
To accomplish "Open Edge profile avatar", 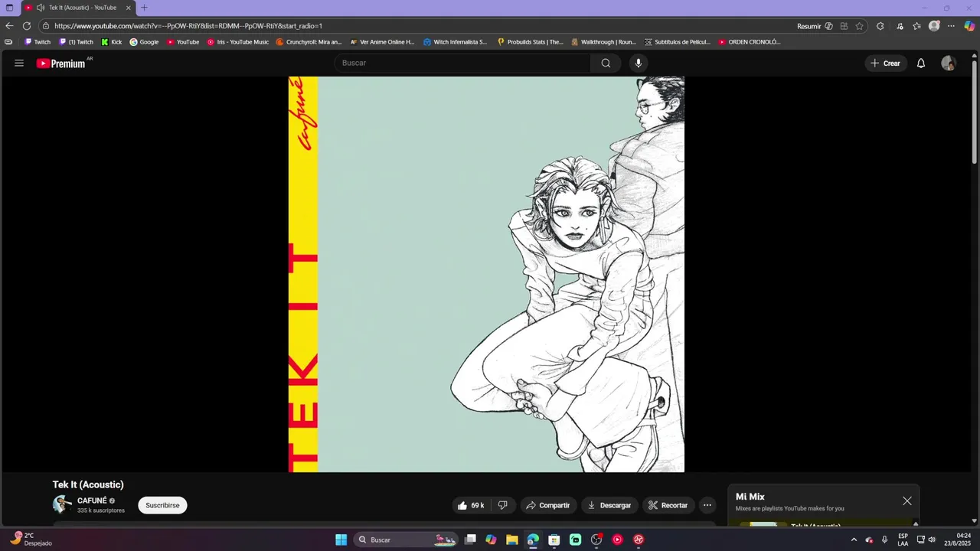I will pyautogui.click(x=934, y=26).
